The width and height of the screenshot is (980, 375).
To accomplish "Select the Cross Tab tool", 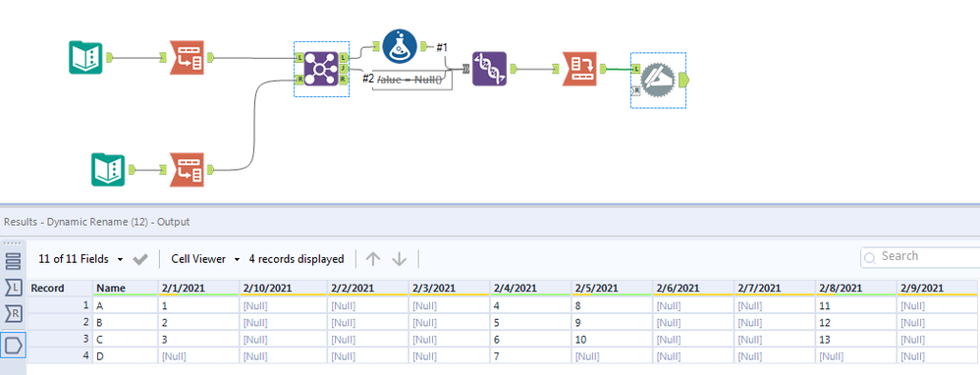I will [x=579, y=69].
